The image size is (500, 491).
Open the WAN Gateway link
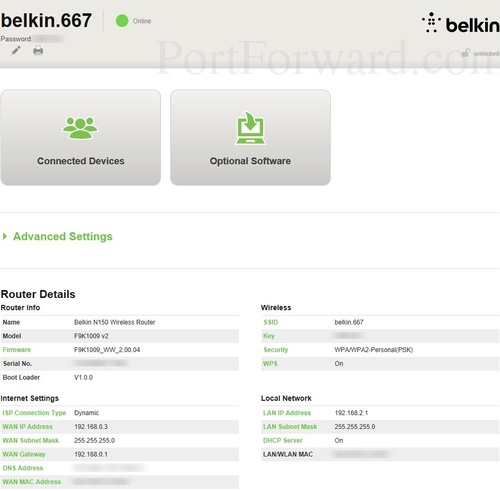[24, 454]
